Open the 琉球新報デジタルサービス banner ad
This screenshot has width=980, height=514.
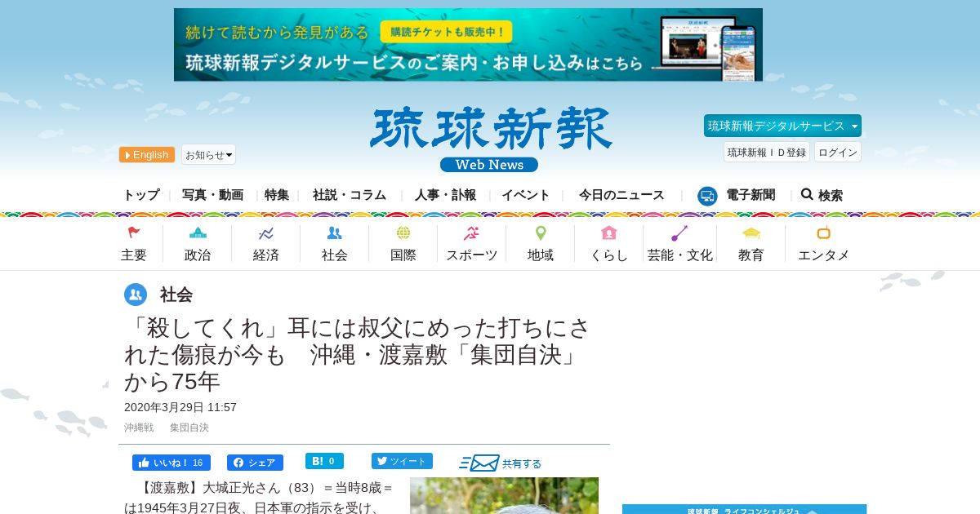[468, 45]
